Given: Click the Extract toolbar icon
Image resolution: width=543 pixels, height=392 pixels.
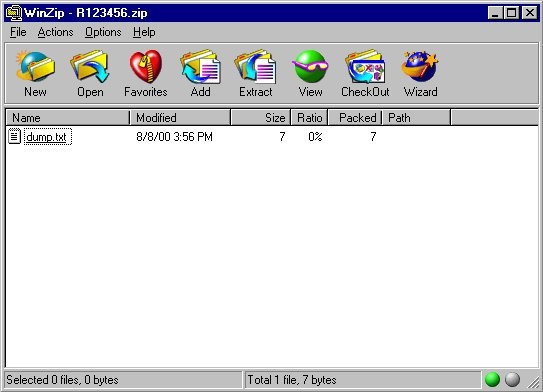Looking at the screenshot, I should coord(255,66).
